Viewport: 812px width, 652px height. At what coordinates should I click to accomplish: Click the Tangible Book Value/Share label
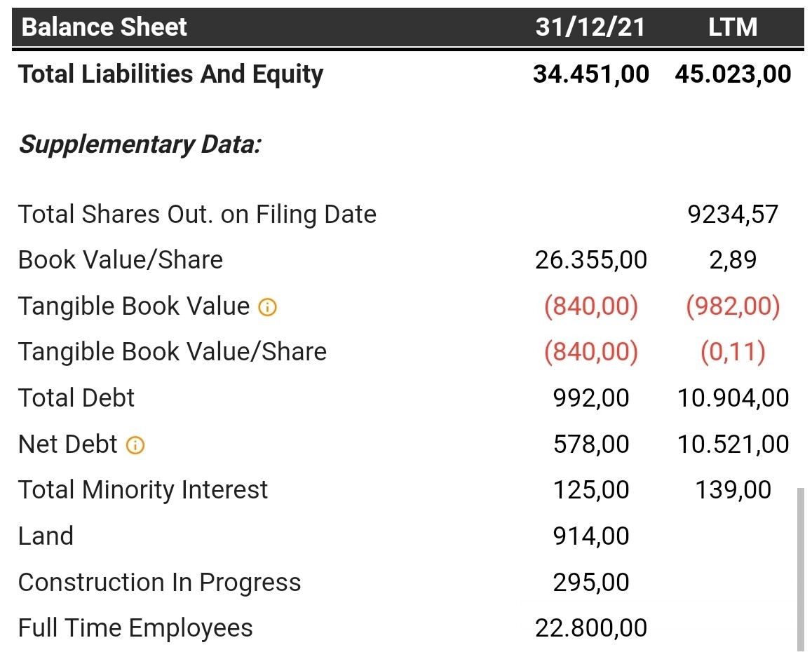pyautogui.click(x=172, y=352)
